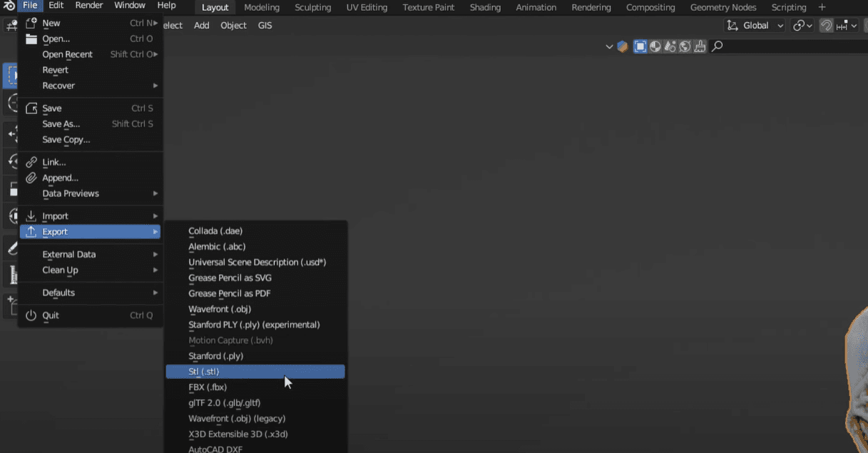Viewport: 868px width, 453px height.
Task: Choose Append... in File menu
Action: tap(91, 178)
